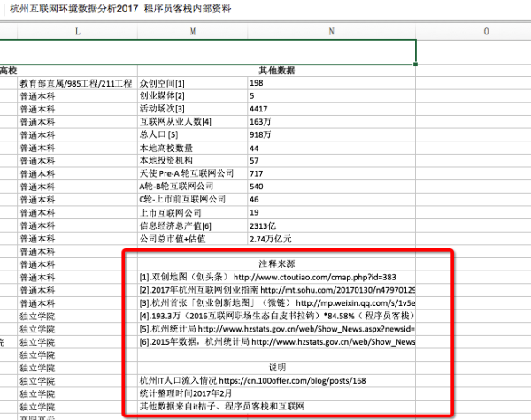The width and height of the screenshot is (531, 420).
Task: Select the 教育部直属/985工程/211工程 cell
Action: (x=78, y=83)
